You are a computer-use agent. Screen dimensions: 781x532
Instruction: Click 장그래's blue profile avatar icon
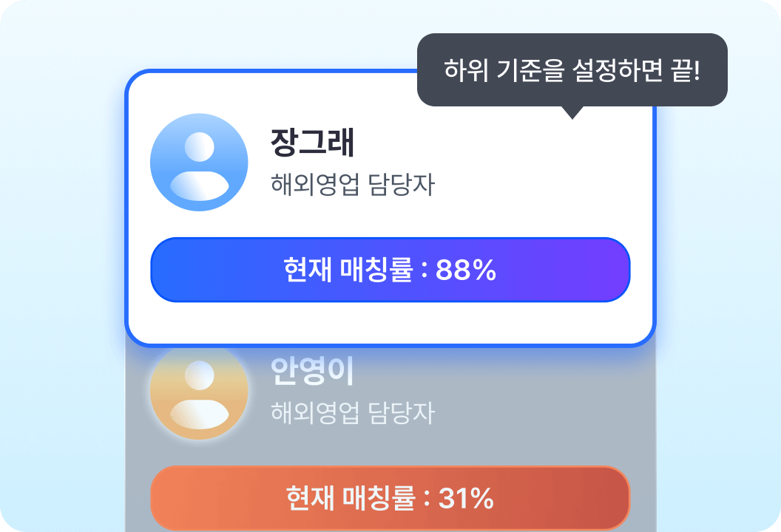tap(199, 163)
